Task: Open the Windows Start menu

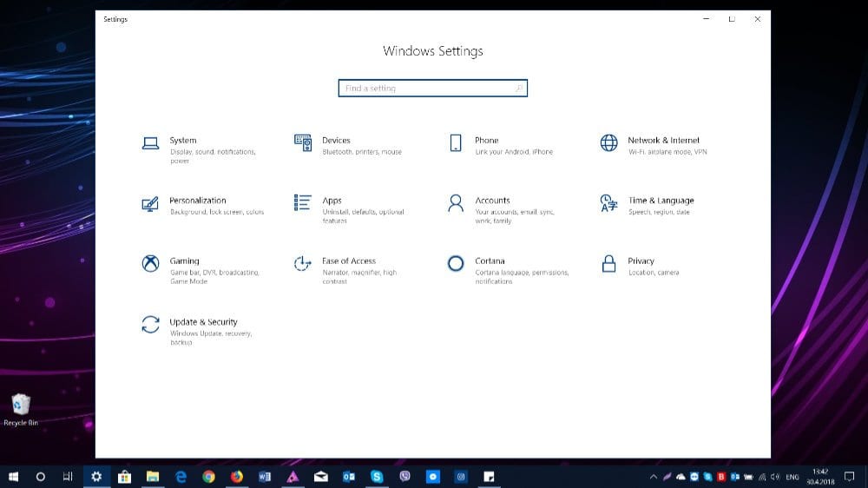Action: 13,477
